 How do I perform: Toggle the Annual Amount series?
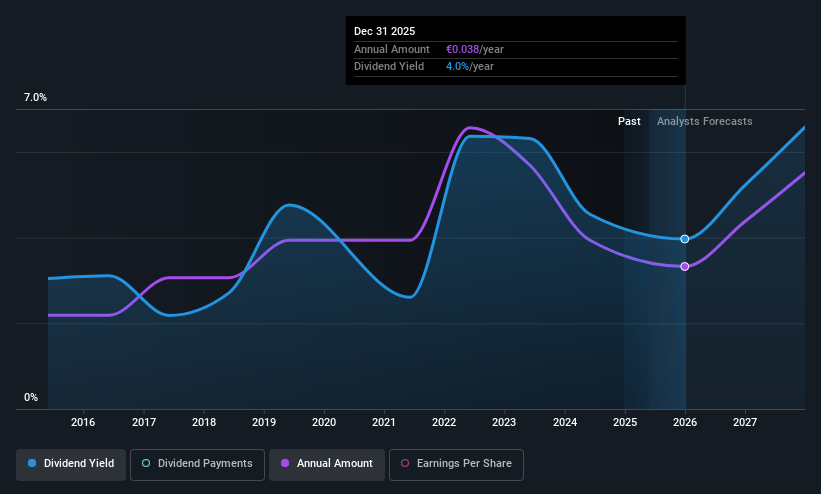click(327, 464)
